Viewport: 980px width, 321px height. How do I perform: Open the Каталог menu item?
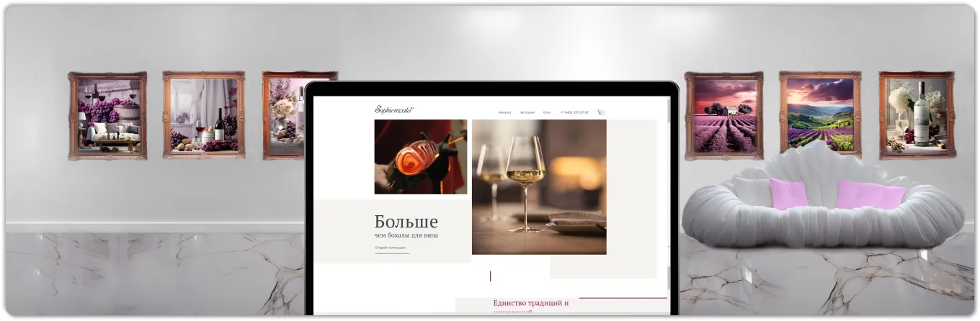[505, 112]
